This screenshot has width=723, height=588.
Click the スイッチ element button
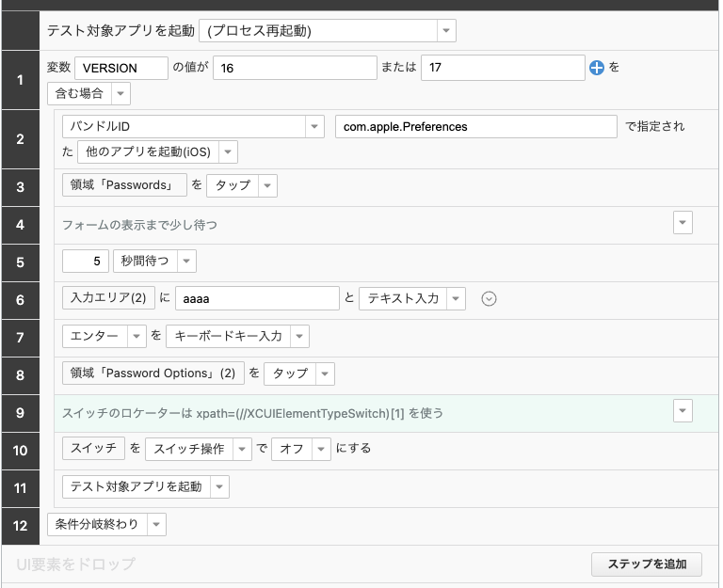pos(93,448)
